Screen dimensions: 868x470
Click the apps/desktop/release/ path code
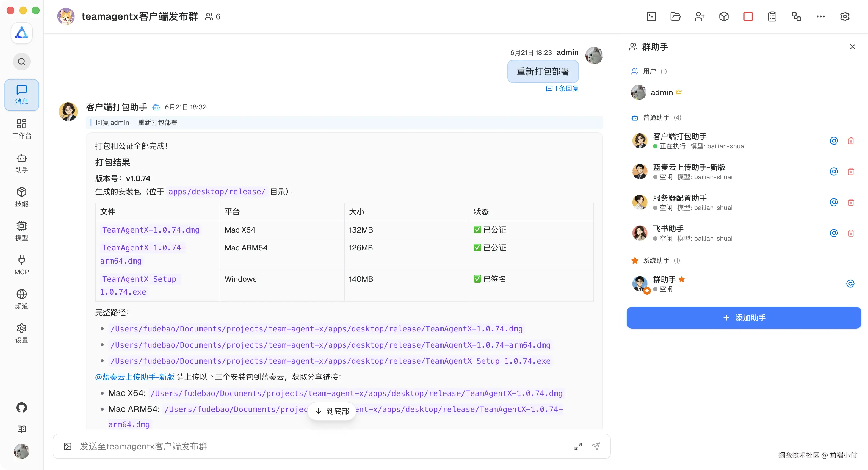tap(217, 192)
